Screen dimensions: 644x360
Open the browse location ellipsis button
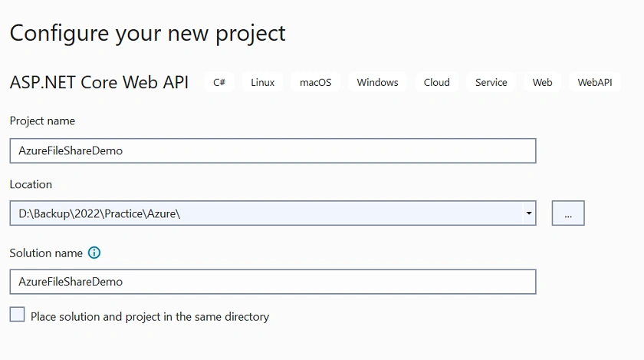568,213
